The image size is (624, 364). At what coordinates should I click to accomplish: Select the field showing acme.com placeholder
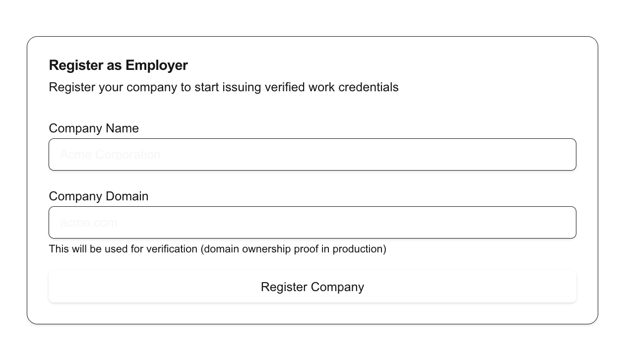click(x=312, y=222)
